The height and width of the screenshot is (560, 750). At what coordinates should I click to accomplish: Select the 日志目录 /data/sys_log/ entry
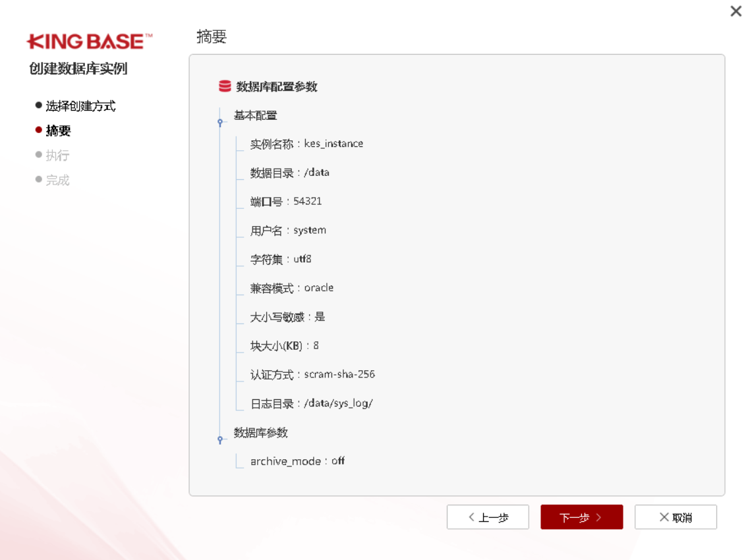311,403
